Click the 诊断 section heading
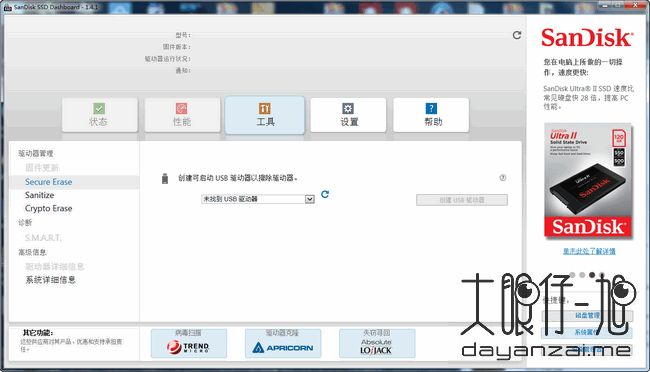The image size is (650, 372). pos(25,223)
